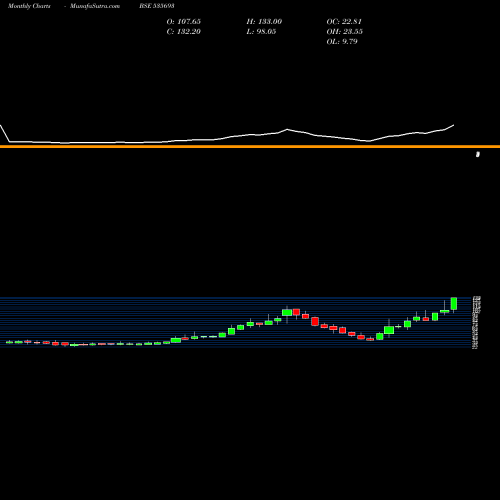Click the orange horizontal indicator line
The width and height of the screenshot is (500, 500).
pos(250,146)
